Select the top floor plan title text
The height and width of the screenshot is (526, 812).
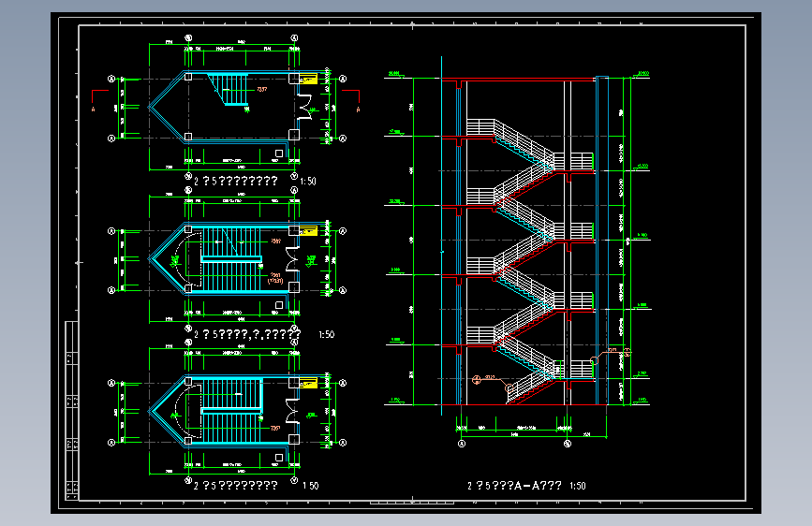[236, 182]
